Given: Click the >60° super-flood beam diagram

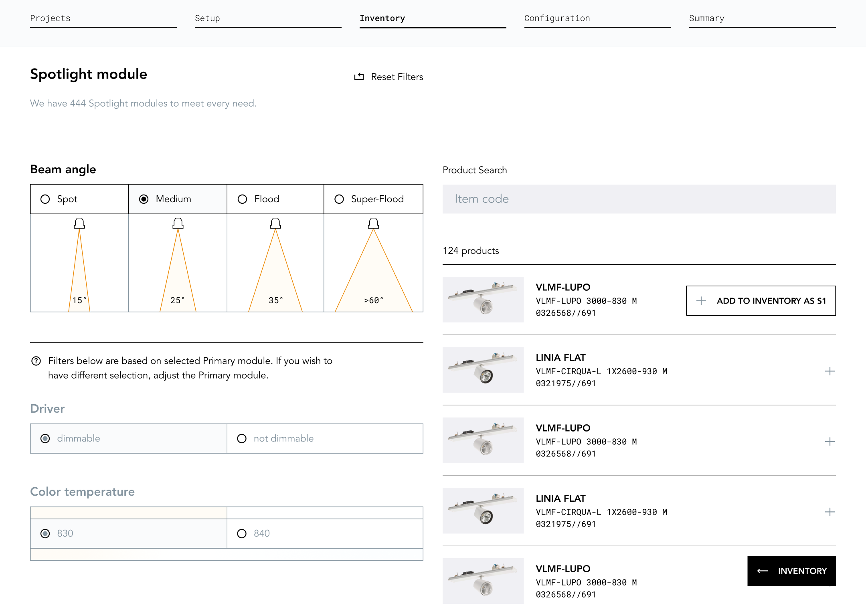Looking at the screenshot, I should [x=373, y=263].
